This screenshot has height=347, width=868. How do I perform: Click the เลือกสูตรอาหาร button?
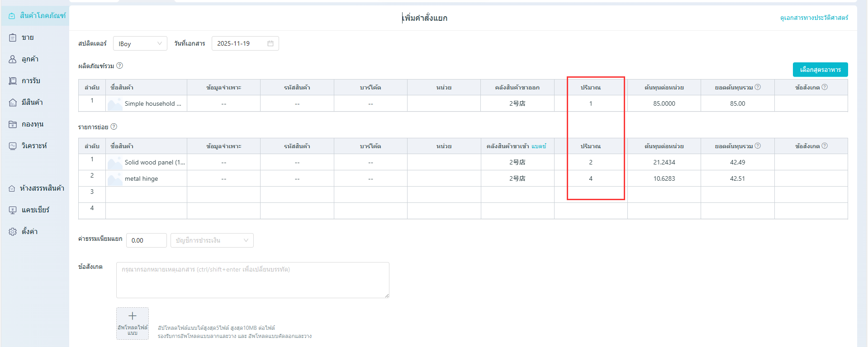(820, 70)
